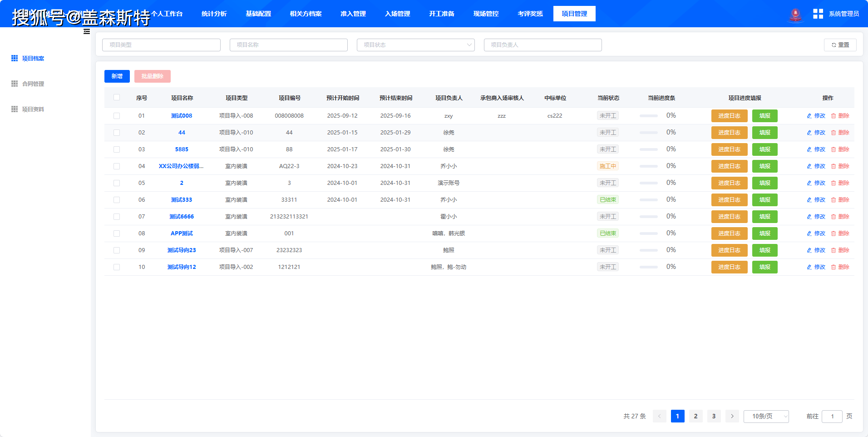Screen dimensions: 868x437
Task: Click the 项目档案 grid icon in sidebar
Action: [x=15, y=58]
